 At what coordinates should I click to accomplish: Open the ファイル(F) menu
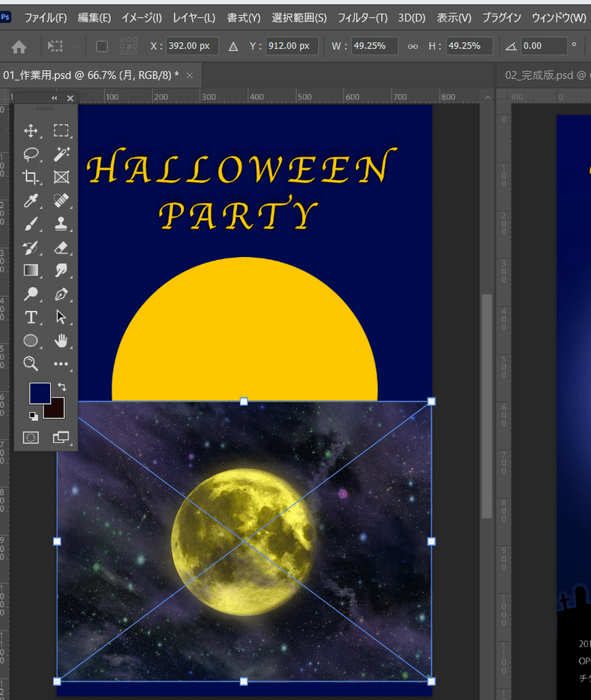click(x=46, y=18)
